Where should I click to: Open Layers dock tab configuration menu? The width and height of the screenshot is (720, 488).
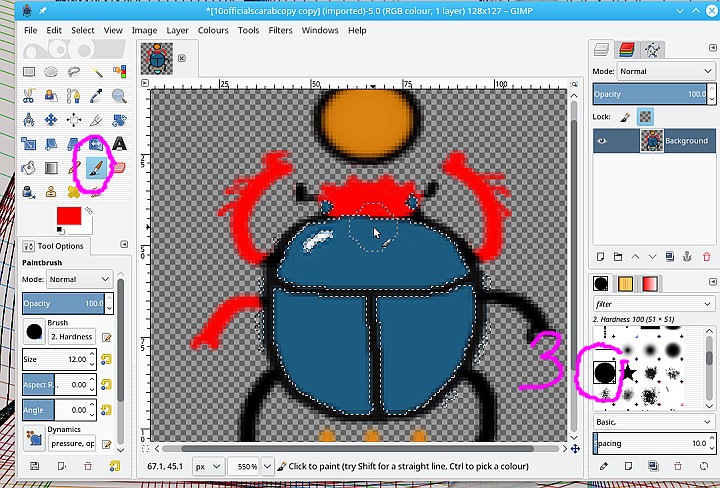[x=713, y=48]
